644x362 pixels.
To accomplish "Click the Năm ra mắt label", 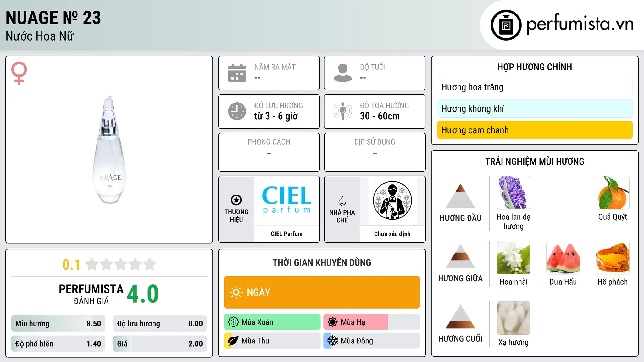I will (275, 67).
